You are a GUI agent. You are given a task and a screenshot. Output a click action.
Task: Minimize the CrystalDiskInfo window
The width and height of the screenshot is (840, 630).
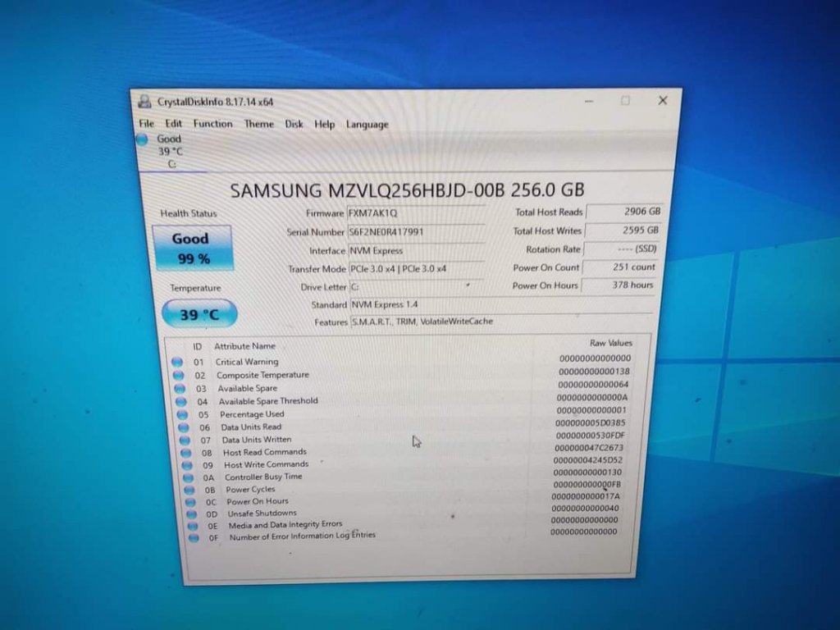click(x=589, y=101)
